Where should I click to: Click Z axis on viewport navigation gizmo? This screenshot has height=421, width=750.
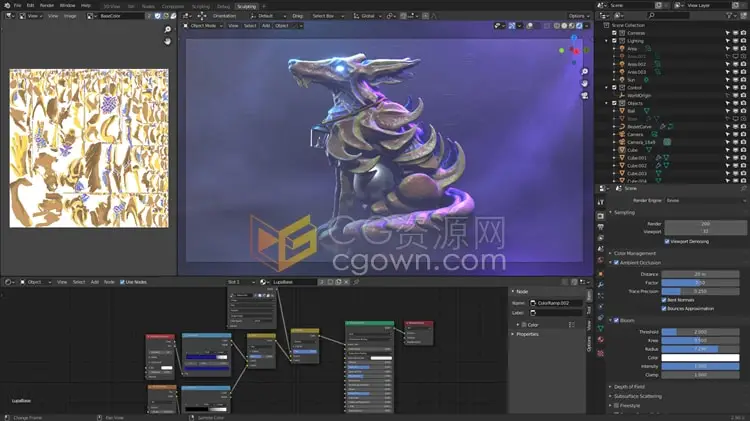574,38
